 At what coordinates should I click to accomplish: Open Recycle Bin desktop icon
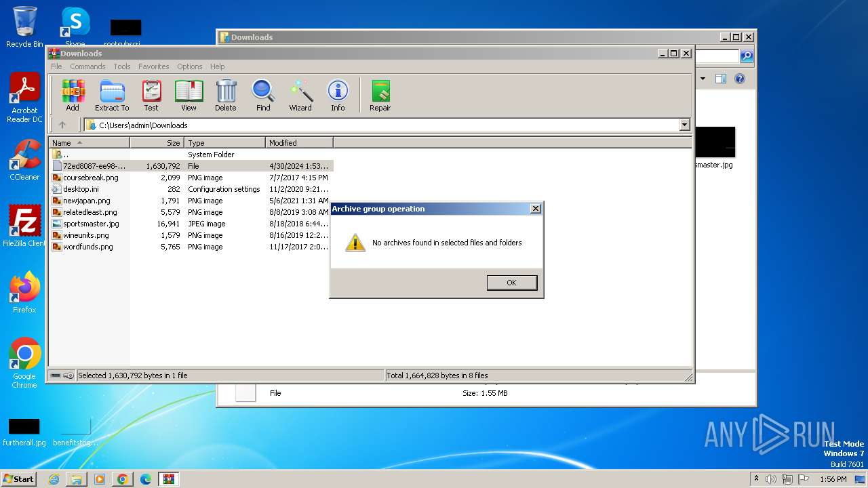[24, 27]
